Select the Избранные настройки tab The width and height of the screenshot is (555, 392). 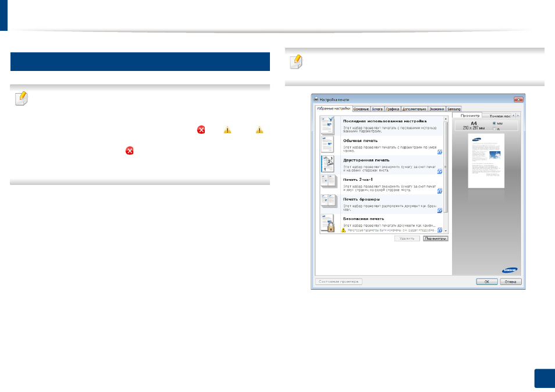[x=333, y=109]
